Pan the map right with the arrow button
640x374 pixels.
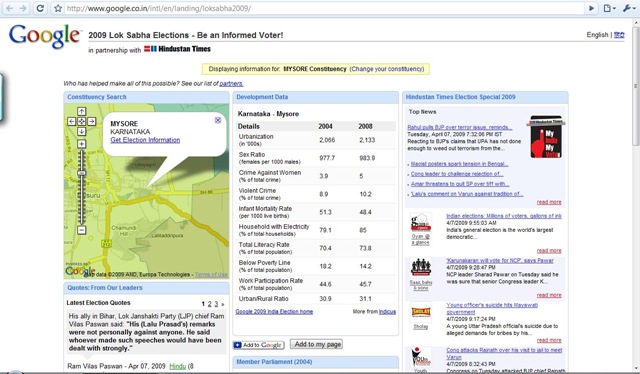91,121
